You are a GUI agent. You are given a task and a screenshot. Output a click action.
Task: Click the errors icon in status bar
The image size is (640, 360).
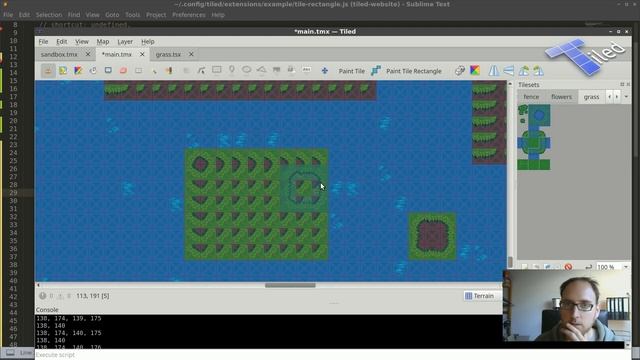pyautogui.click(x=43, y=296)
